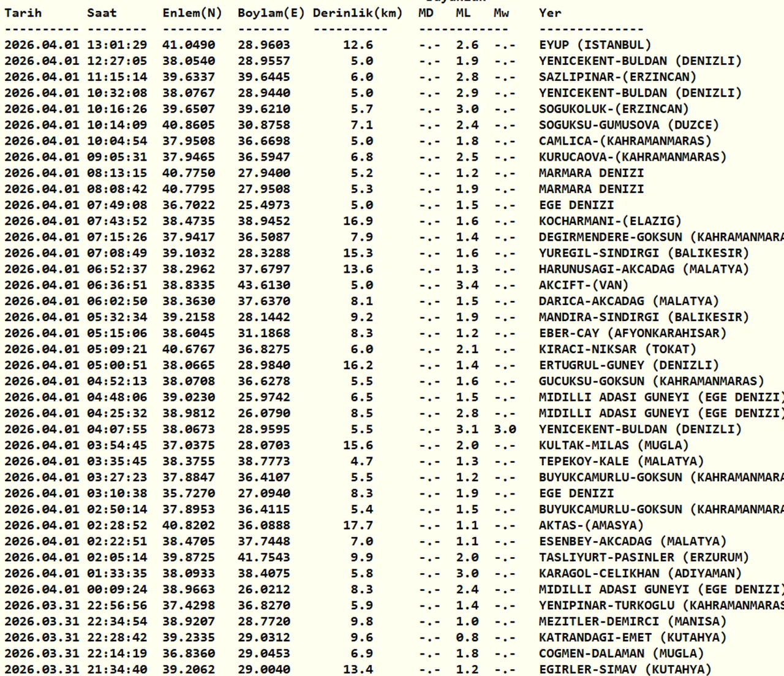Click the Derinlik(km) column header

(x=357, y=13)
